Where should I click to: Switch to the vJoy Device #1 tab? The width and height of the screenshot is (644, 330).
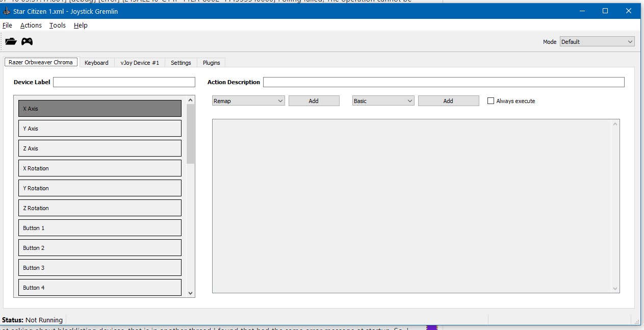(x=140, y=63)
